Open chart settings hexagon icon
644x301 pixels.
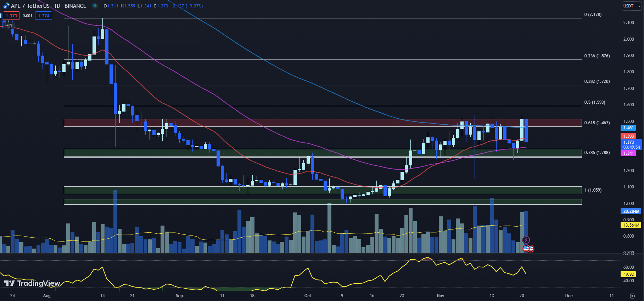point(632,296)
